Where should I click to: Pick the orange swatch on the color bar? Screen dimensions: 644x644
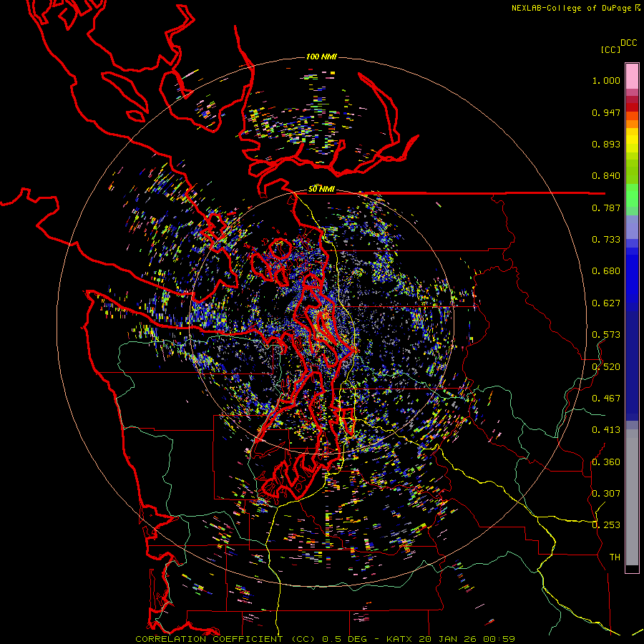[x=632, y=124]
